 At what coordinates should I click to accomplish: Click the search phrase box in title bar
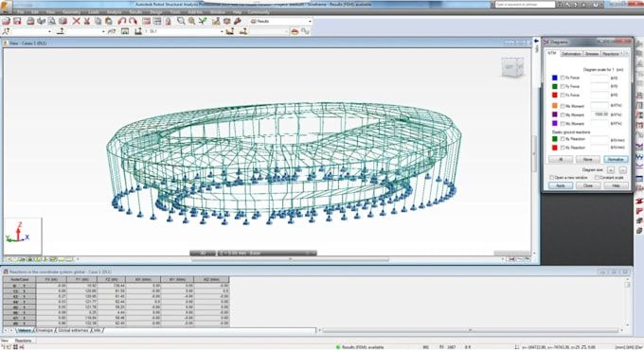pyautogui.click(x=525, y=5)
